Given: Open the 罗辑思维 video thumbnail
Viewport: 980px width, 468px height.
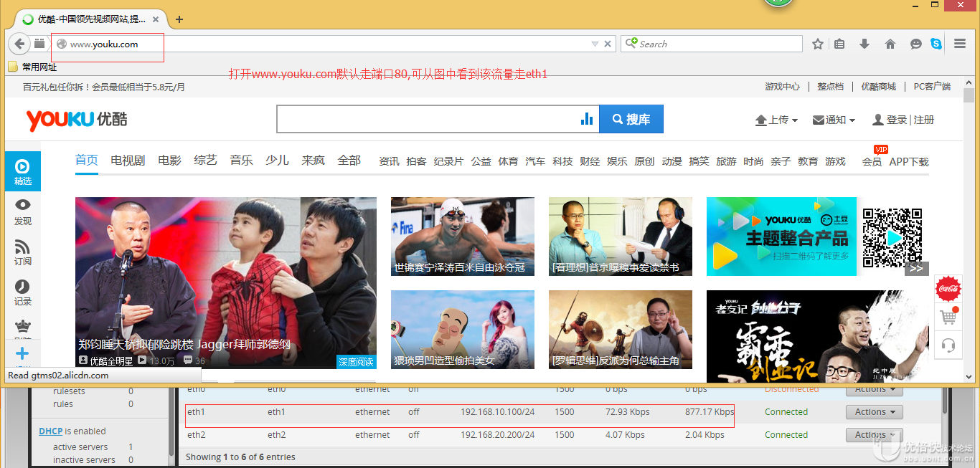Looking at the screenshot, I should tap(621, 330).
